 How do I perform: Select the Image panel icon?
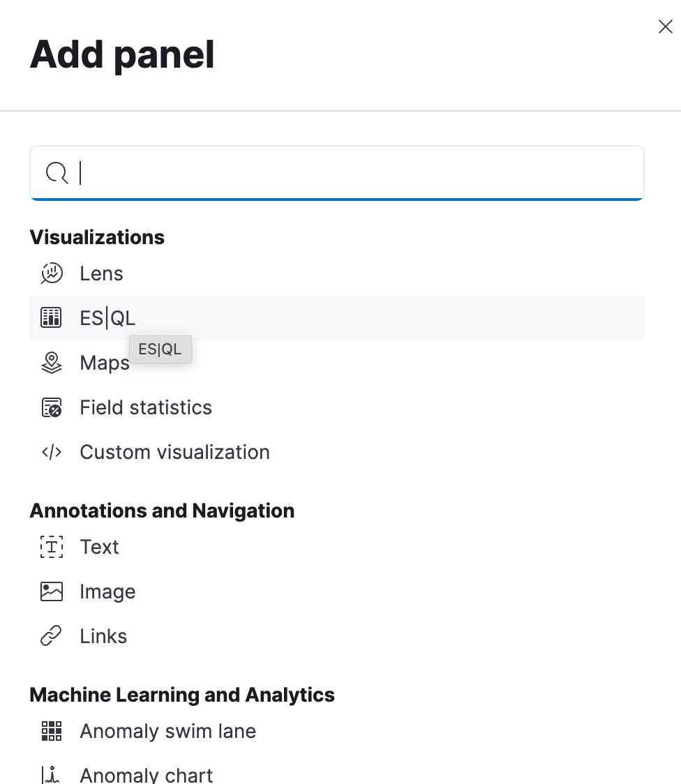(x=52, y=591)
